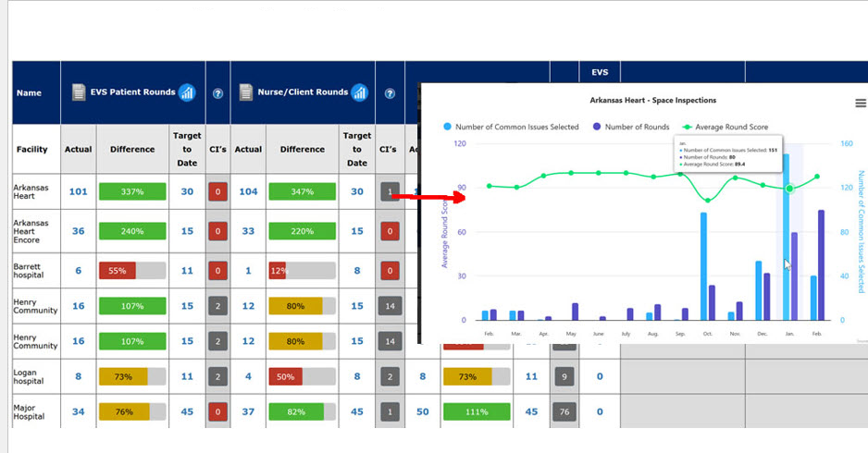This screenshot has width=868, height=453.
Task: Click help icon beside EVS Patient Rounds
Action: click(217, 92)
